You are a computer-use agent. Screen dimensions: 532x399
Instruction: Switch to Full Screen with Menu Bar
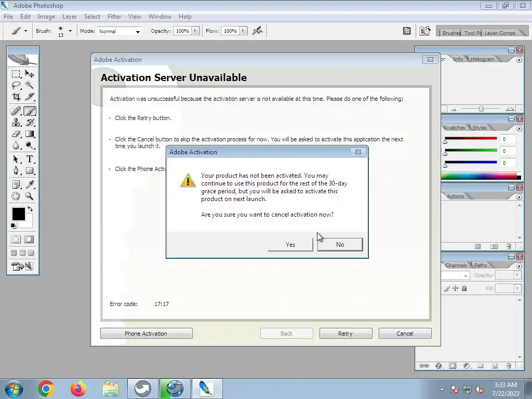pos(22,253)
